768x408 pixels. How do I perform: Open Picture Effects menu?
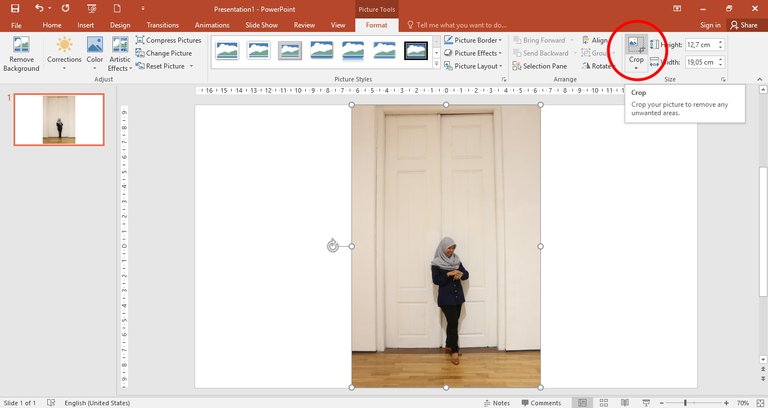(473, 53)
